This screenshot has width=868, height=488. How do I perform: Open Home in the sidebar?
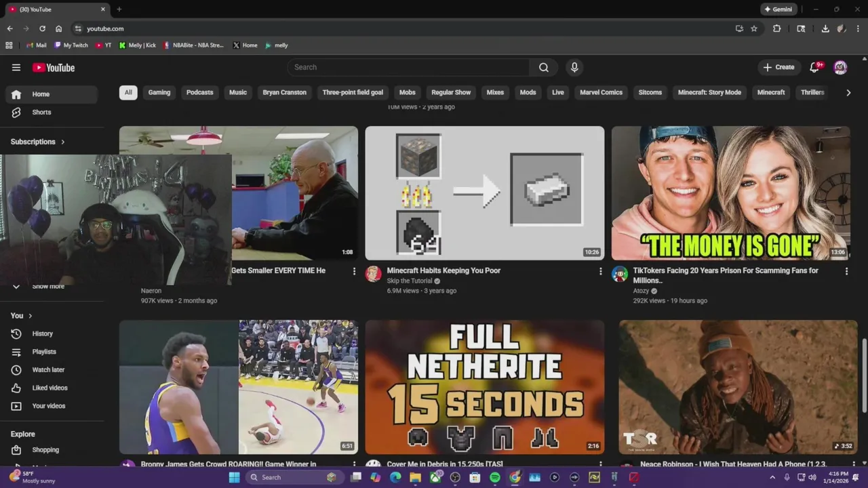[52, 94]
